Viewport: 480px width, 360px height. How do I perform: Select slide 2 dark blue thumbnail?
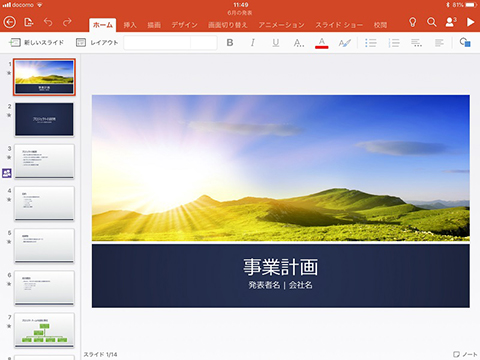click(x=44, y=119)
